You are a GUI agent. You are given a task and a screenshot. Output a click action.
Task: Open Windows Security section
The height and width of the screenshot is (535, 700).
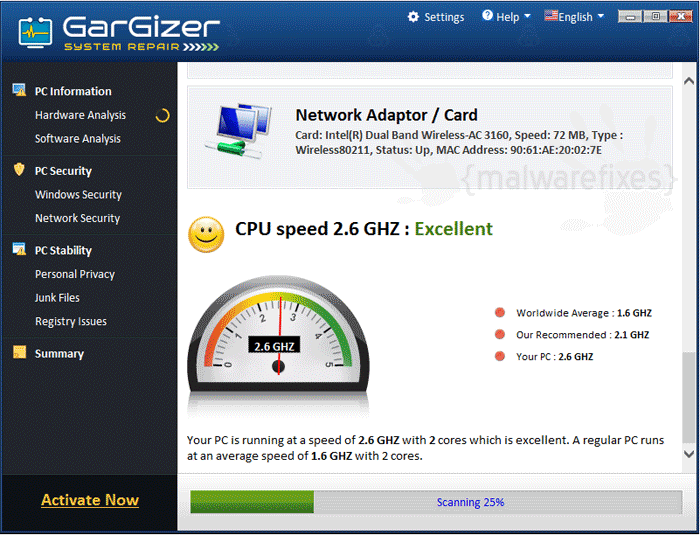coord(79,195)
